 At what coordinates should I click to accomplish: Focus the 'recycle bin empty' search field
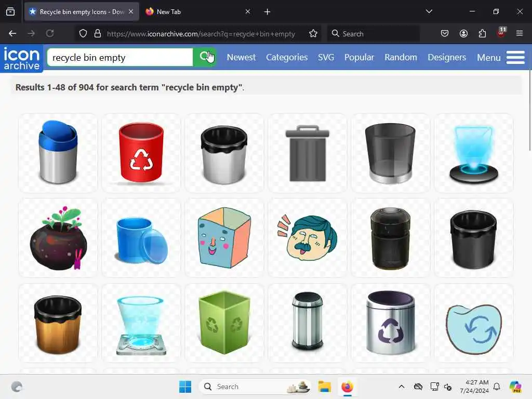[x=120, y=57]
